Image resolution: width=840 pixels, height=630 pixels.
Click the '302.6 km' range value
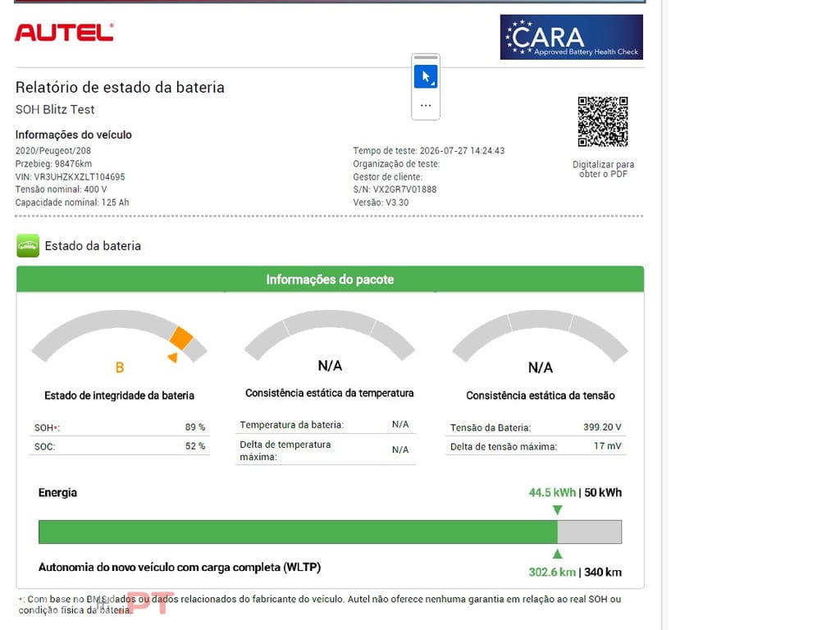click(x=552, y=572)
